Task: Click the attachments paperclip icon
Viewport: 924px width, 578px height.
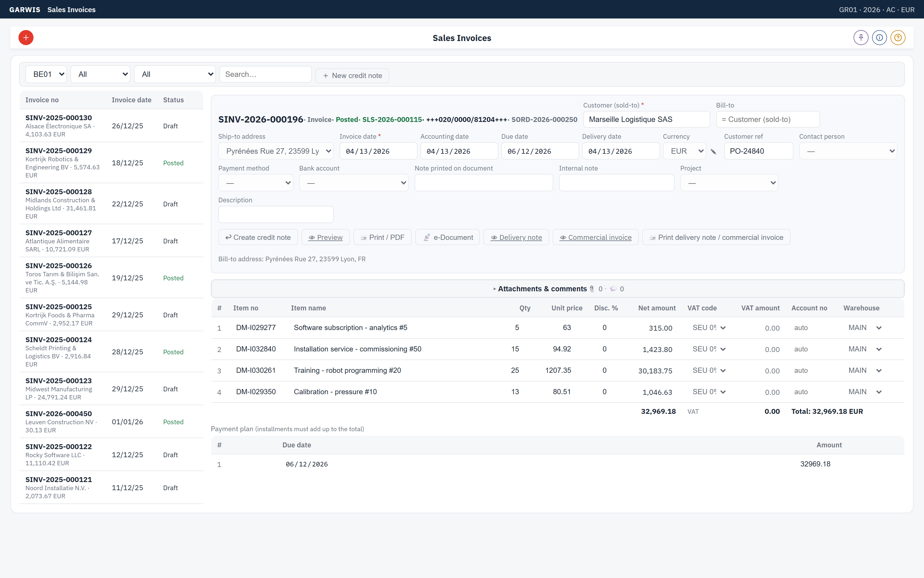Action: (592, 289)
